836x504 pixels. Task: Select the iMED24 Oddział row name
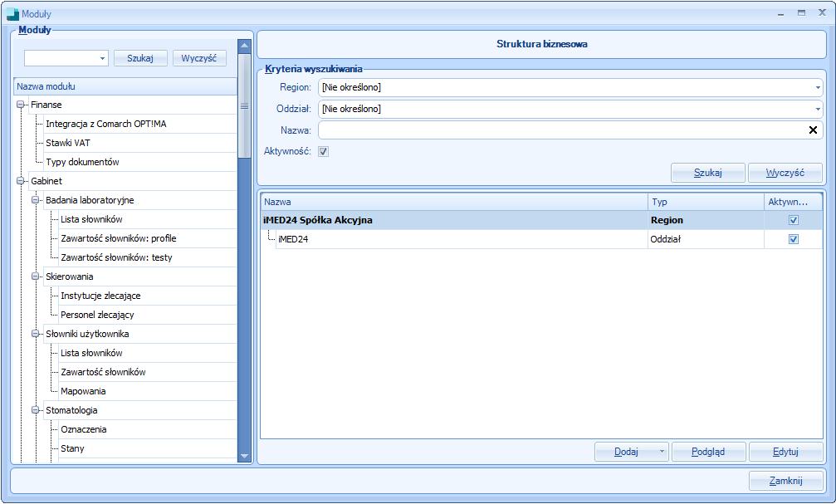(x=293, y=239)
